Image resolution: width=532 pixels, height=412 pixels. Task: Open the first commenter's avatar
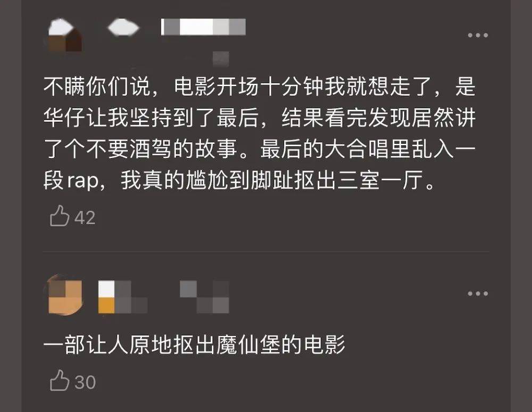point(65,35)
